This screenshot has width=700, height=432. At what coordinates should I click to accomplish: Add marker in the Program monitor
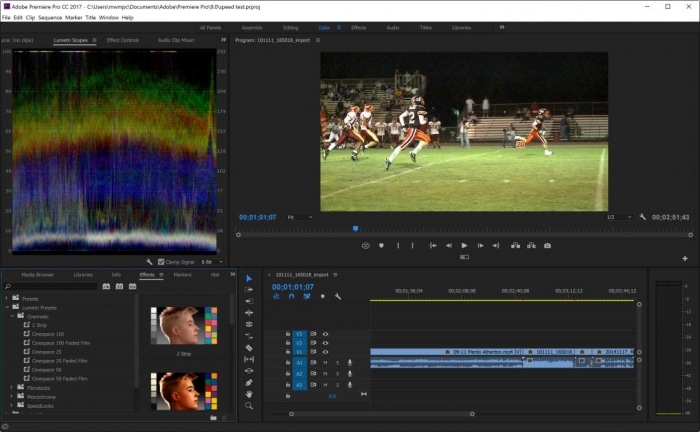click(x=381, y=245)
